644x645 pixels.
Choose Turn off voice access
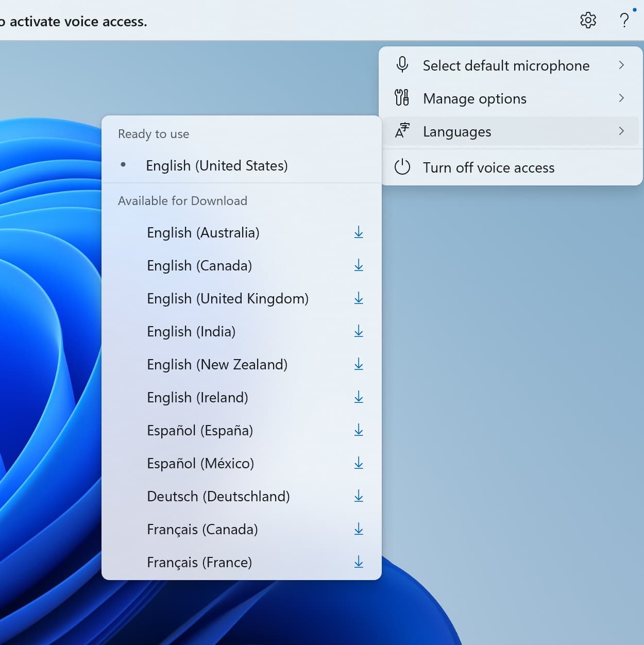(x=488, y=167)
